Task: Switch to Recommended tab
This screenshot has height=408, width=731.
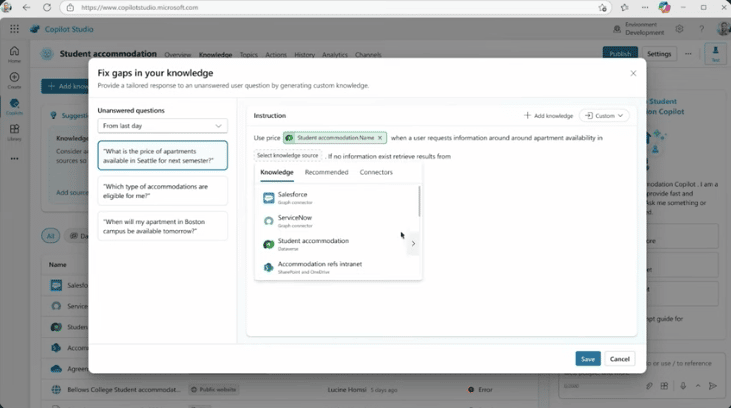Action: pos(326,173)
